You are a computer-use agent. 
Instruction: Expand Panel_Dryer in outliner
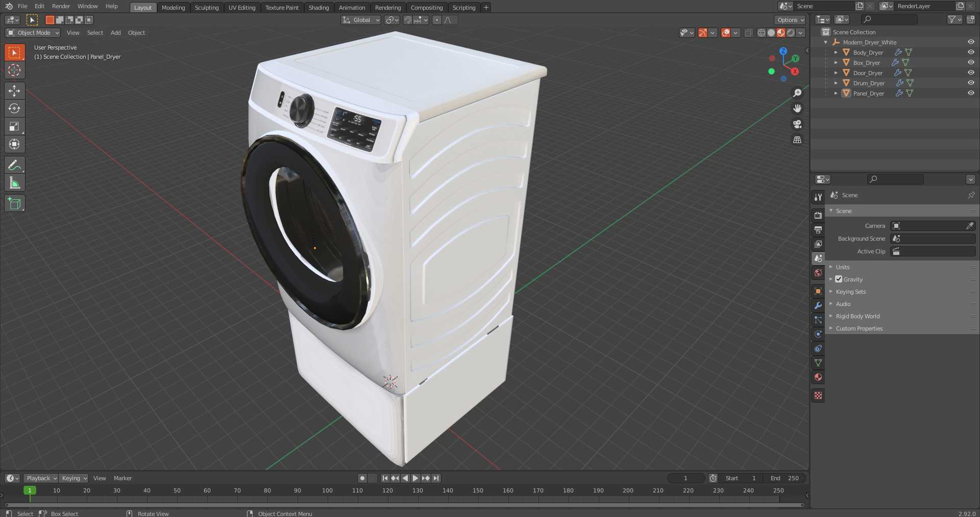836,93
